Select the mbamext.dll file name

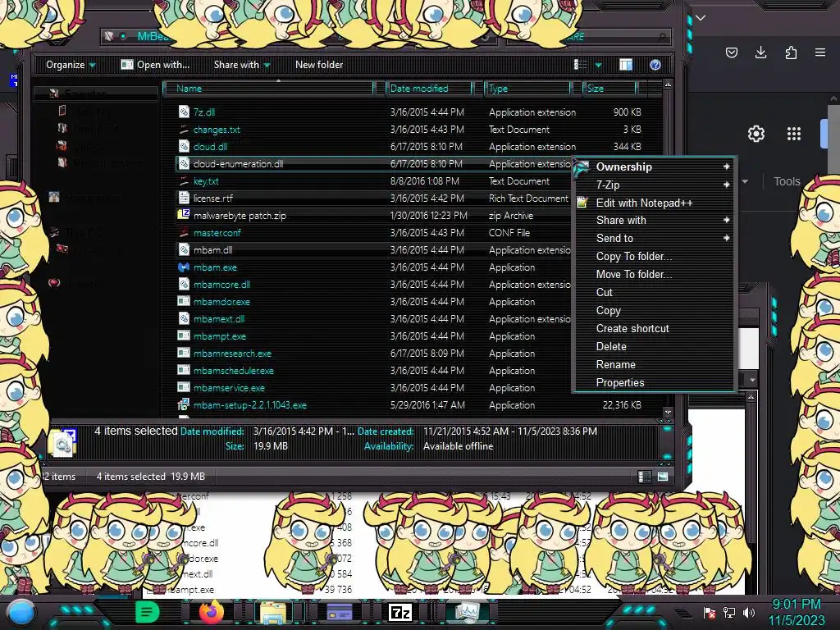(x=218, y=319)
